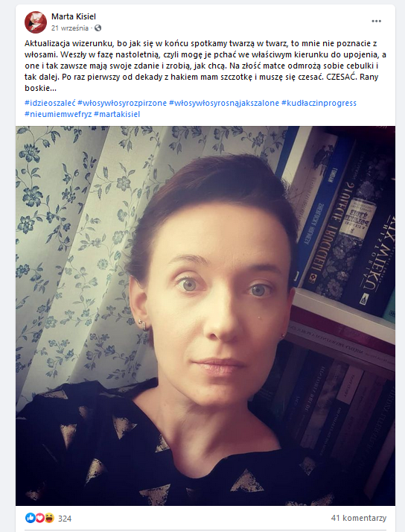Click the #nieumiemwefryz hashtag

coord(58,114)
